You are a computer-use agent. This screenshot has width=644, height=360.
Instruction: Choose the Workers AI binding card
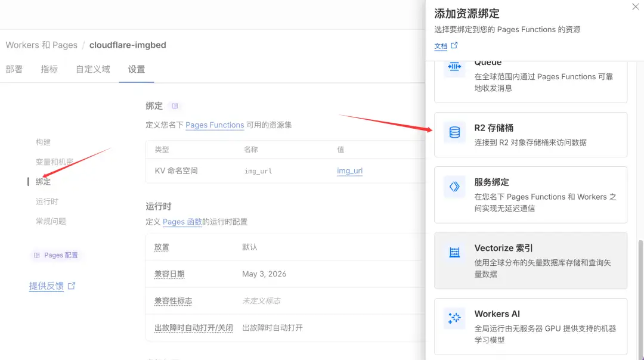[531, 327]
